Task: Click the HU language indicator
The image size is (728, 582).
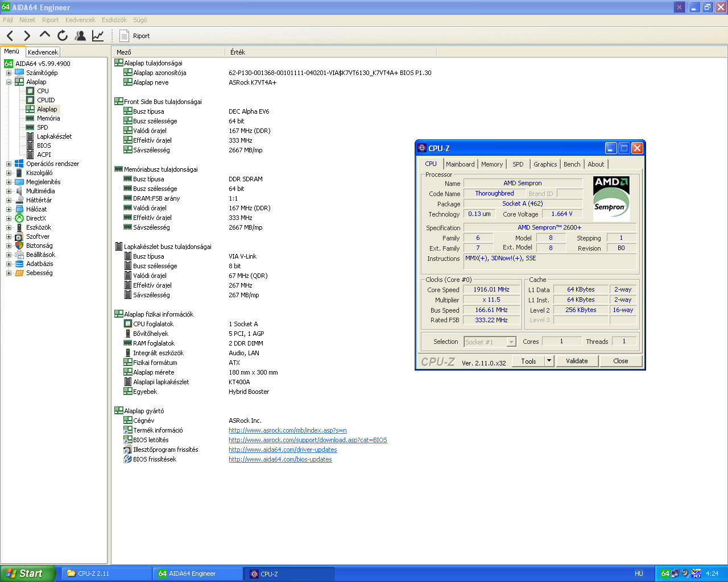Action: point(639,573)
